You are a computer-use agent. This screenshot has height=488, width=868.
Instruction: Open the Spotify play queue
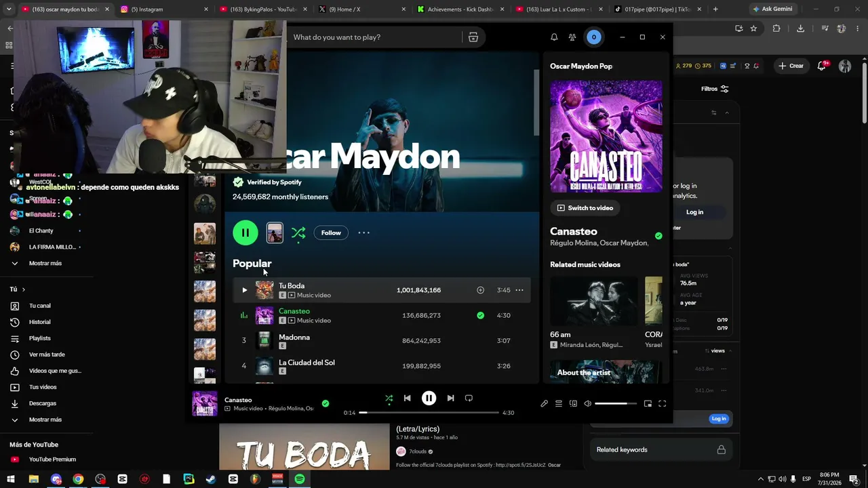tap(559, 403)
